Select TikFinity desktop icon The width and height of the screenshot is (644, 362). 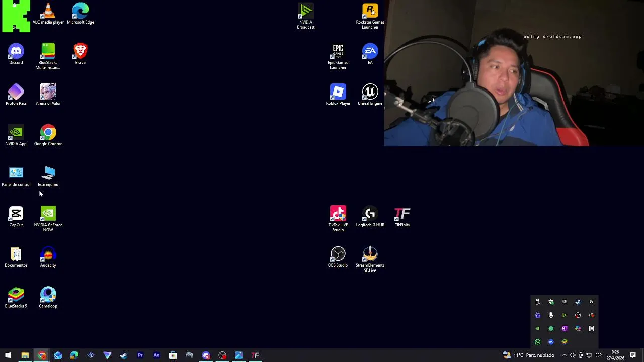pos(403,217)
